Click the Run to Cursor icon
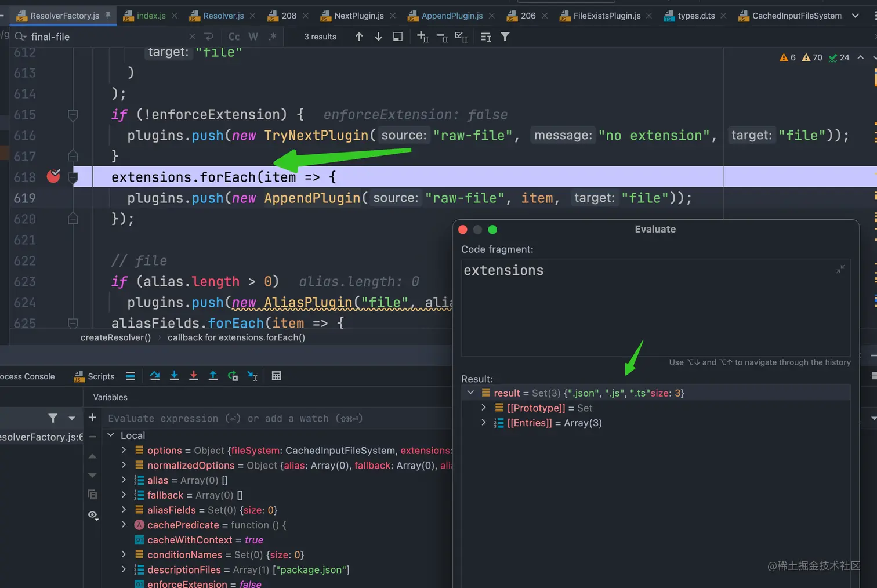The height and width of the screenshot is (588, 877). point(252,376)
